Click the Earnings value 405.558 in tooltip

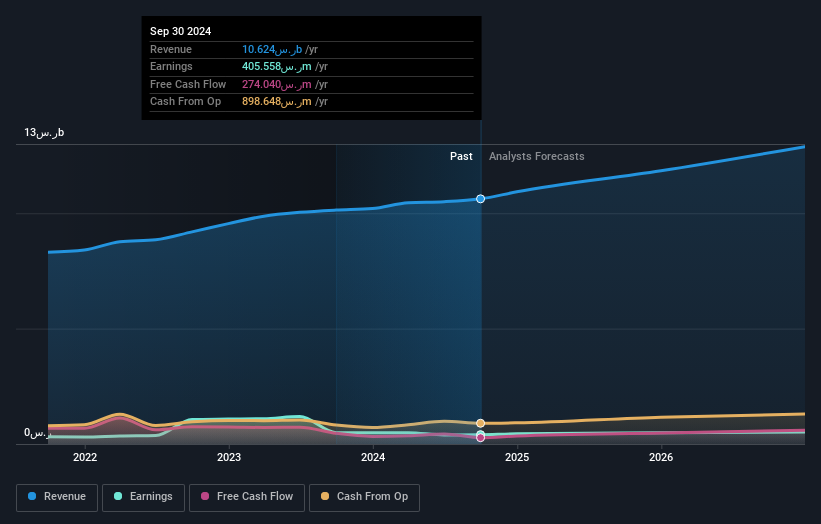pos(277,67)
